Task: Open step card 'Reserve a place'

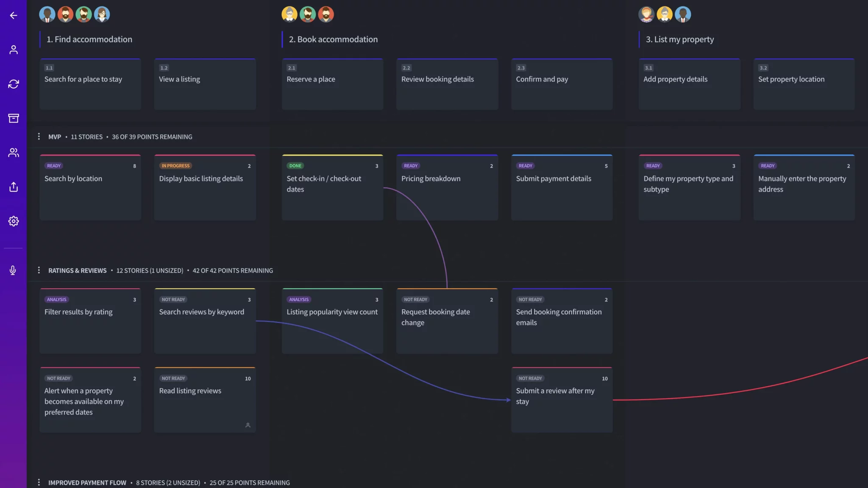Action: (333, 84)
